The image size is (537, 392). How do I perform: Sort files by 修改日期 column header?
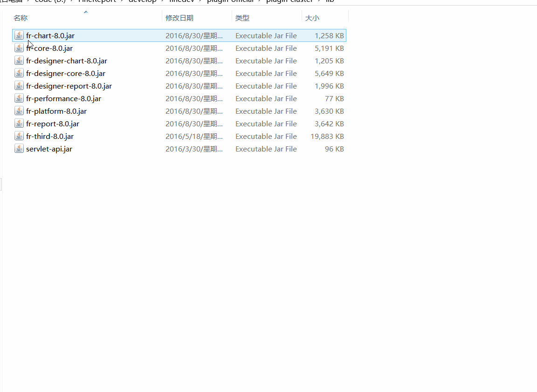click(179, 18)
